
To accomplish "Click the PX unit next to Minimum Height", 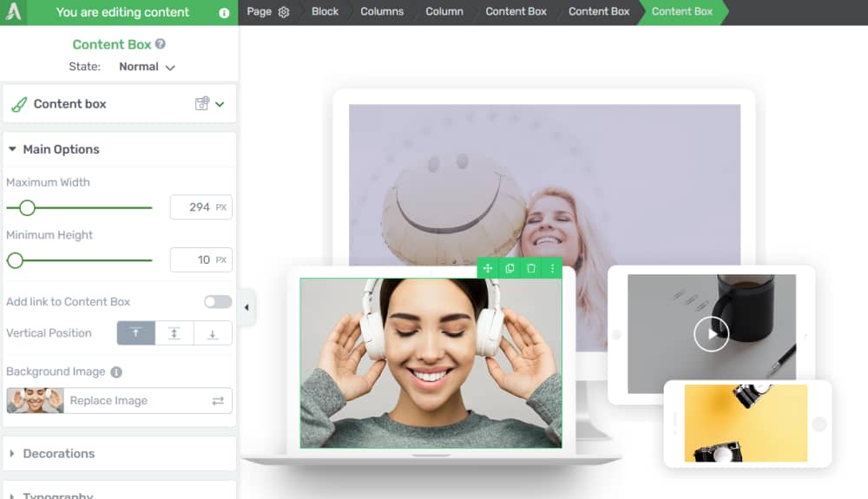I will (x=221, y=260).
